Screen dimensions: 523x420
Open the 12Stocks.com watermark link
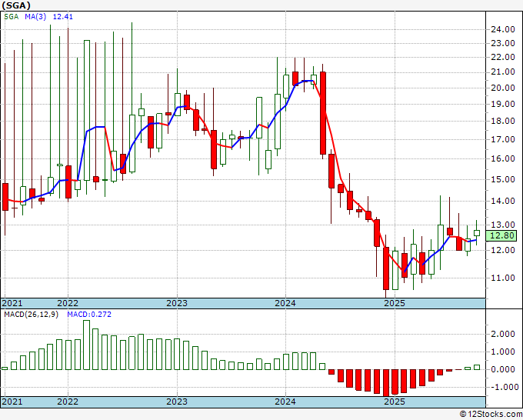[x=491, y=414]
